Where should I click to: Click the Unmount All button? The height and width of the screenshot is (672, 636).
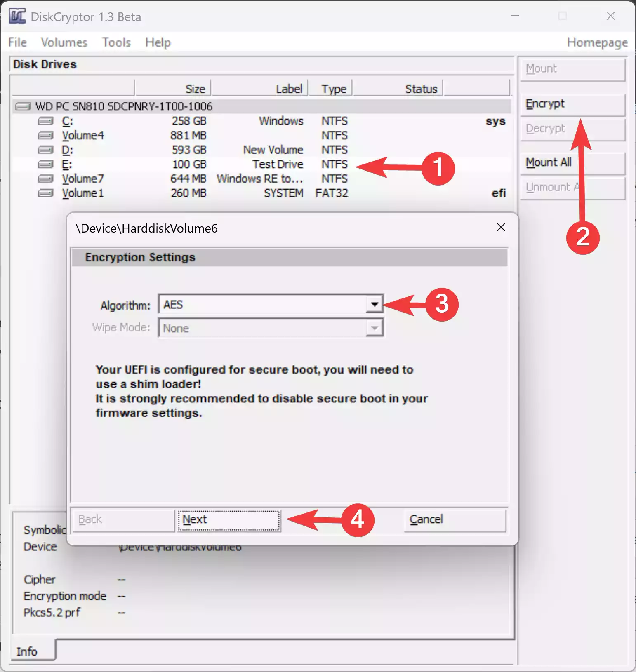(573, 188)
